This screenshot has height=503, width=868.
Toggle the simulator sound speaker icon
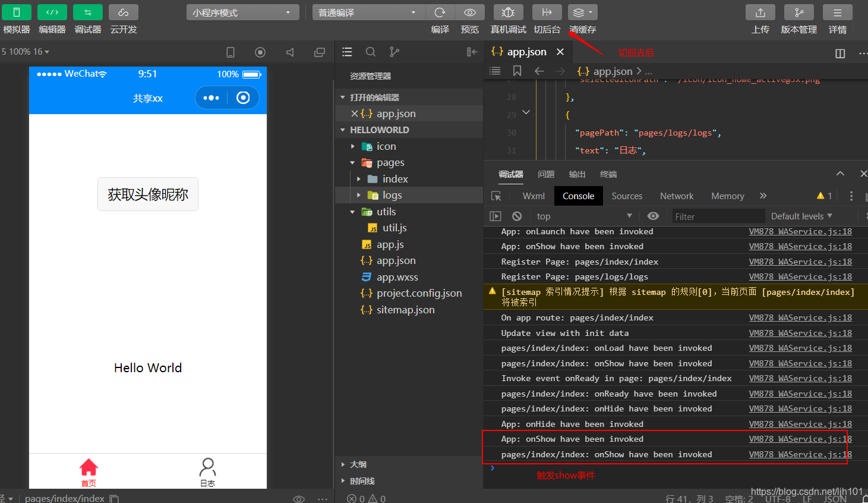[x=290, y=52]
